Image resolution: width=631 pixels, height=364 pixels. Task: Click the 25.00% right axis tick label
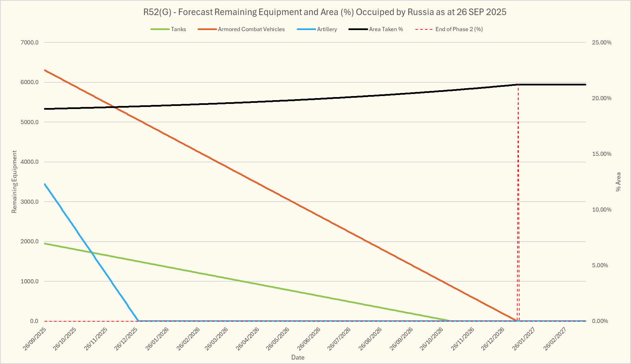[602, 42]
